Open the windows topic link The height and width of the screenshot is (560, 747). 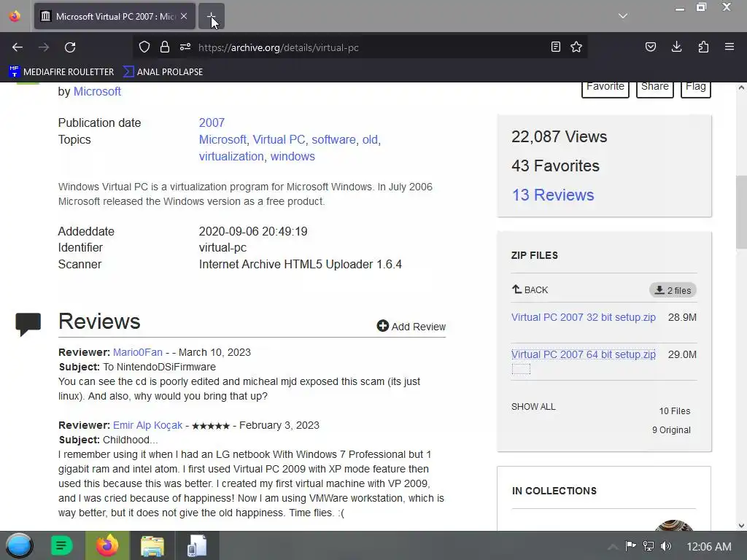(293, 156)
